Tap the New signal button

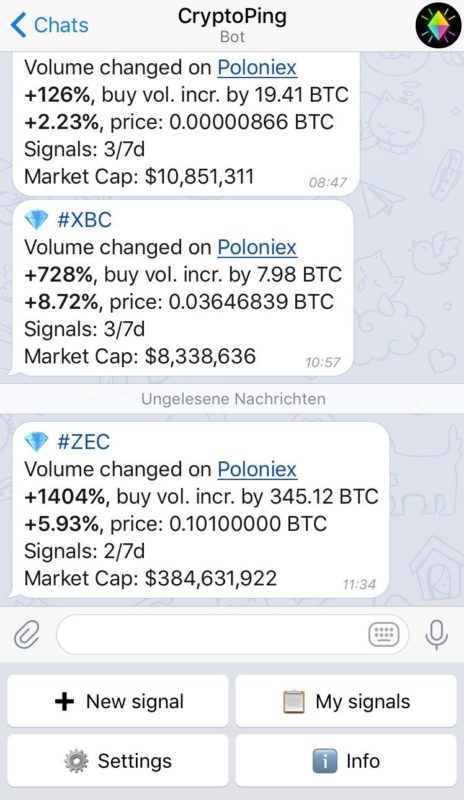click(118, 701)
